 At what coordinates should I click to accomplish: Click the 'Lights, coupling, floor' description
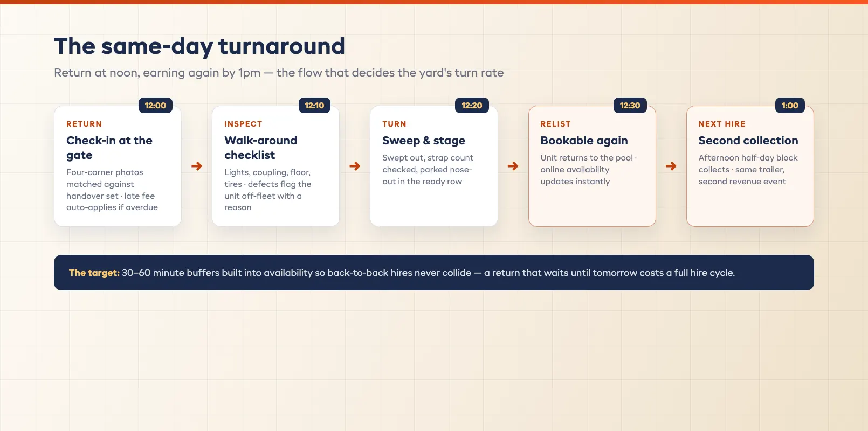point(268,190)
